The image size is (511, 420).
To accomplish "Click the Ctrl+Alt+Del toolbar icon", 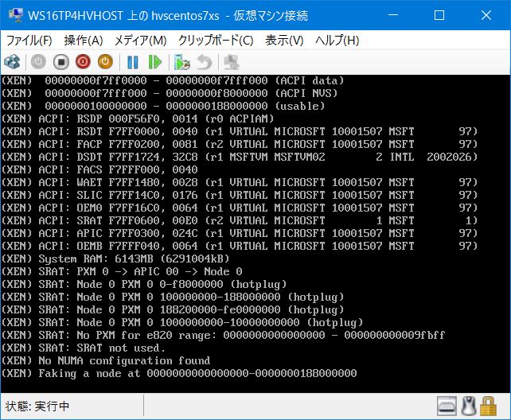I will 12,62.
